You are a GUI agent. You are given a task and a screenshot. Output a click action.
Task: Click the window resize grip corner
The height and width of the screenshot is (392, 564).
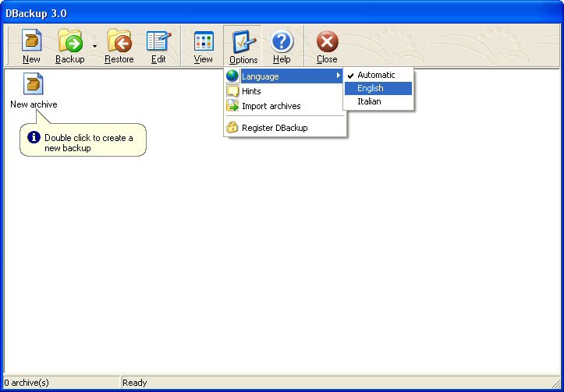(555, 383)
